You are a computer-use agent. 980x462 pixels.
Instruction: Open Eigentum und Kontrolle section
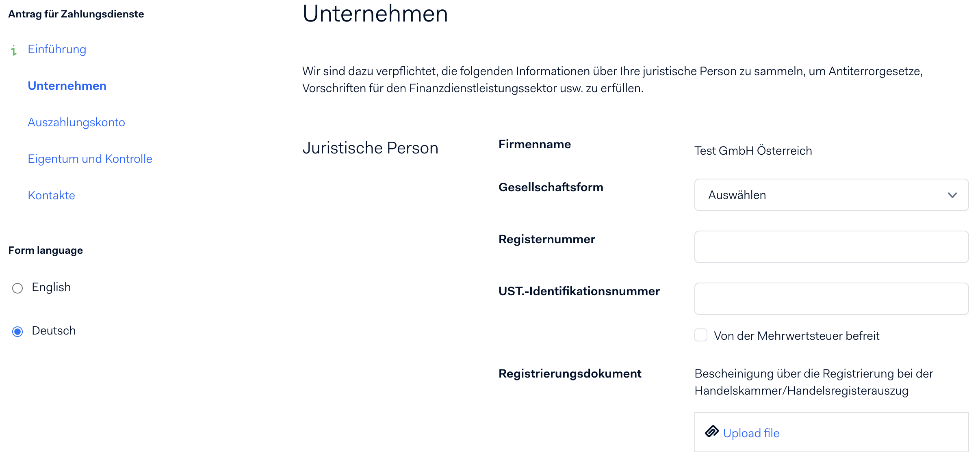click(90, 159)
